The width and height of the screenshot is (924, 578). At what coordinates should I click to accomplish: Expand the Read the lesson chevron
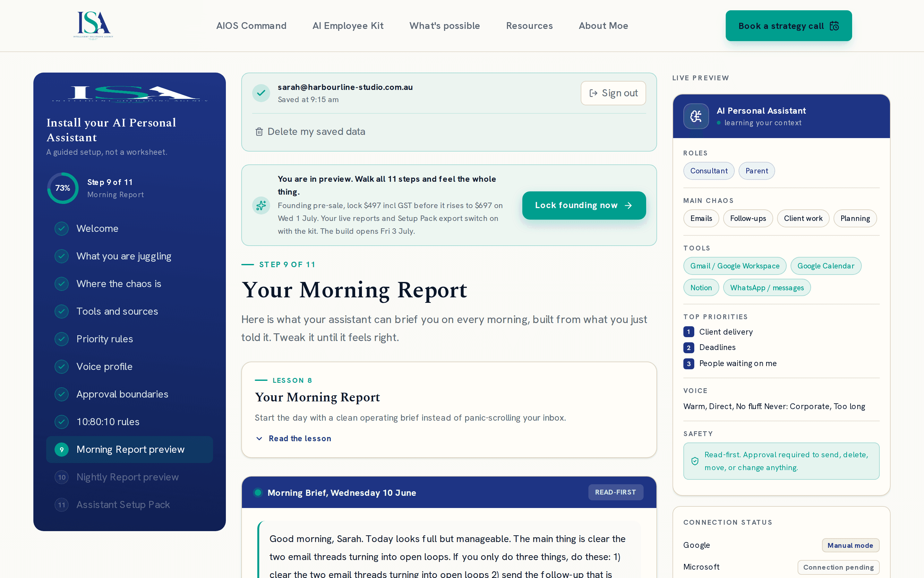tap(259, 438)
